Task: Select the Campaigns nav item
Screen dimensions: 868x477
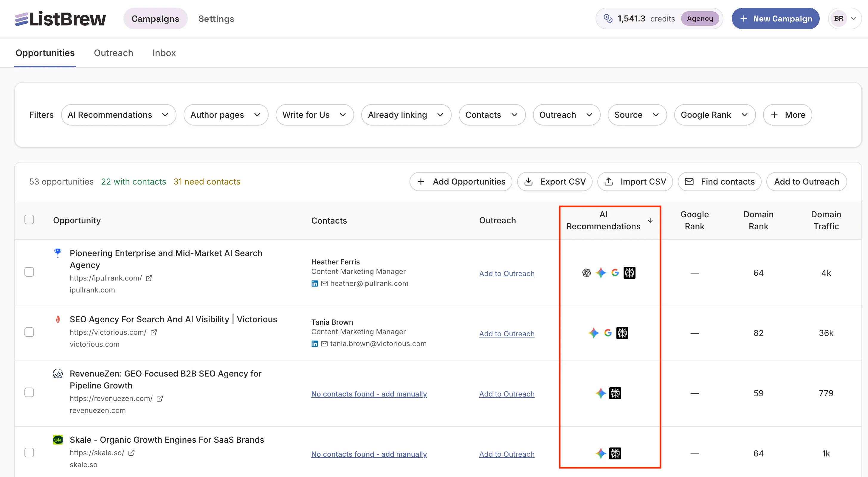Action: click(155, 18)
